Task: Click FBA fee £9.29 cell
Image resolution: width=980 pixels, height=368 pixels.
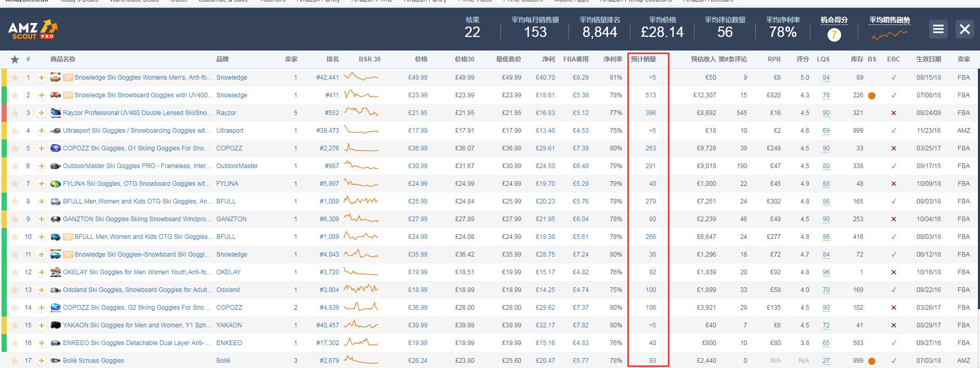Action: 581,78
